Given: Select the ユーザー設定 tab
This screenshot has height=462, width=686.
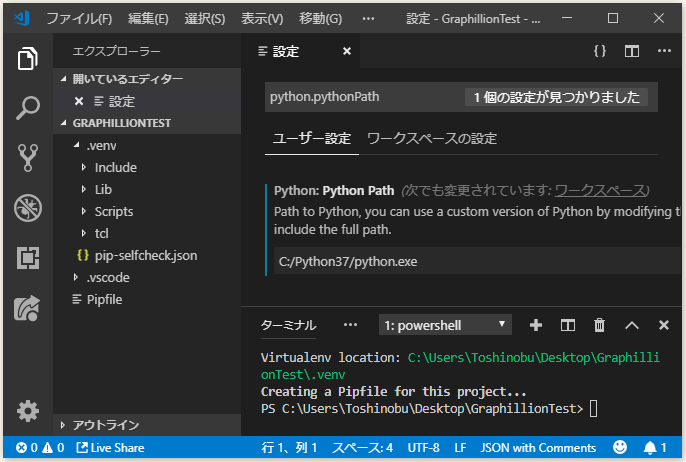Looking at the screenshot, I should coord(312,139).
